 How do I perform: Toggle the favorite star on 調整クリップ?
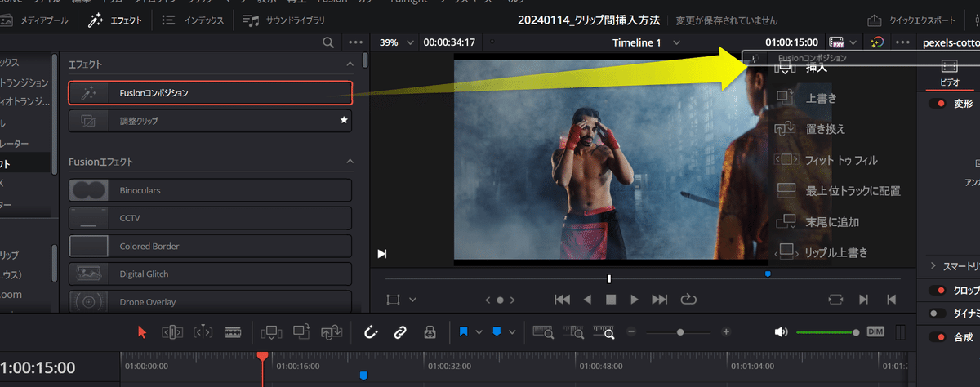click(344, 120)
